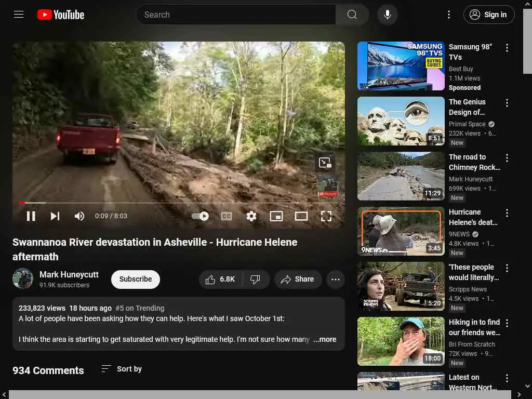Open options menu for Scripps News video
This screenshot has width=532, height=399.
click(507, 268)
